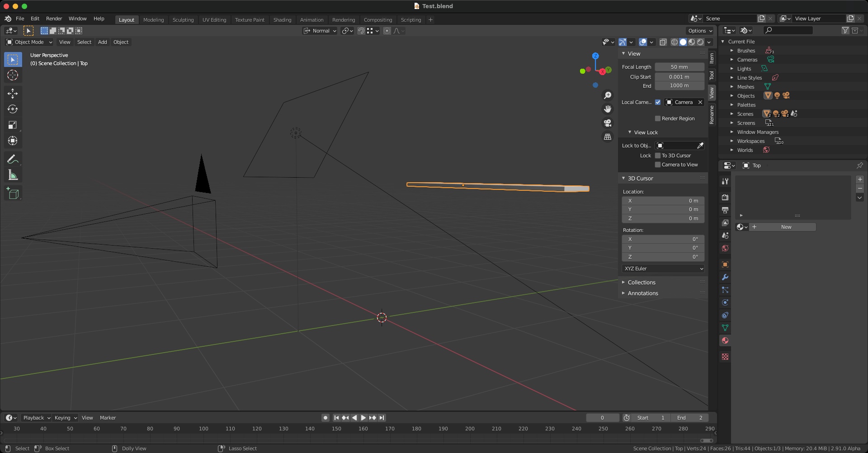868x453 pixels.
Task: Click the End frame field showing 2
Action: coord(690,418)
